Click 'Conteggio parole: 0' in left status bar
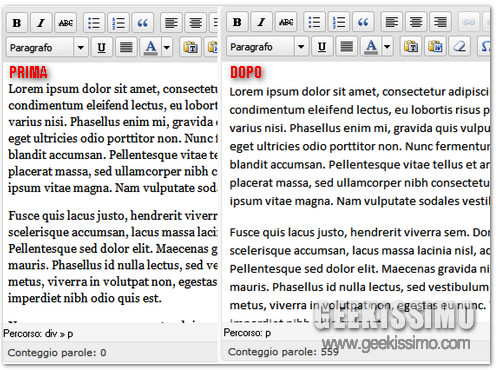 pyautogui.click(x=57, y=353)
